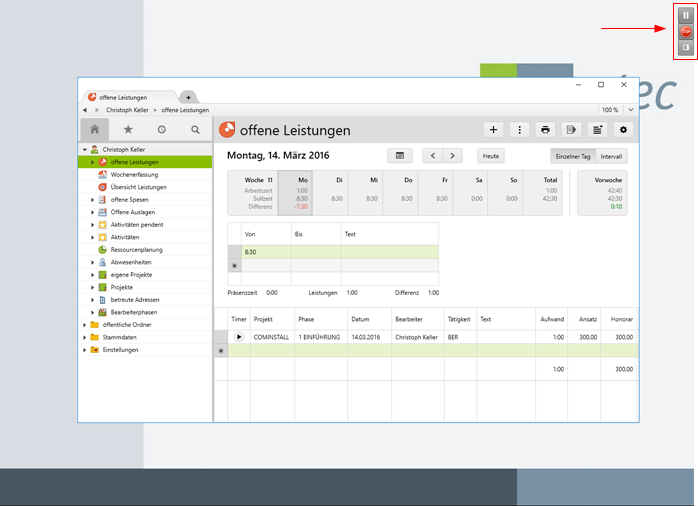Collapse the Christoph Keller tree node

(85, 149)
